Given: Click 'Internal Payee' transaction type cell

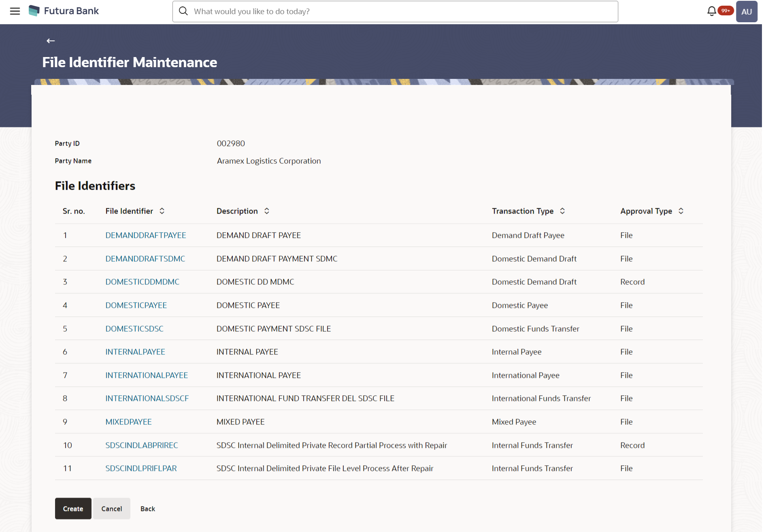Looking at the screenshot, I should click(x=517, y=352).
